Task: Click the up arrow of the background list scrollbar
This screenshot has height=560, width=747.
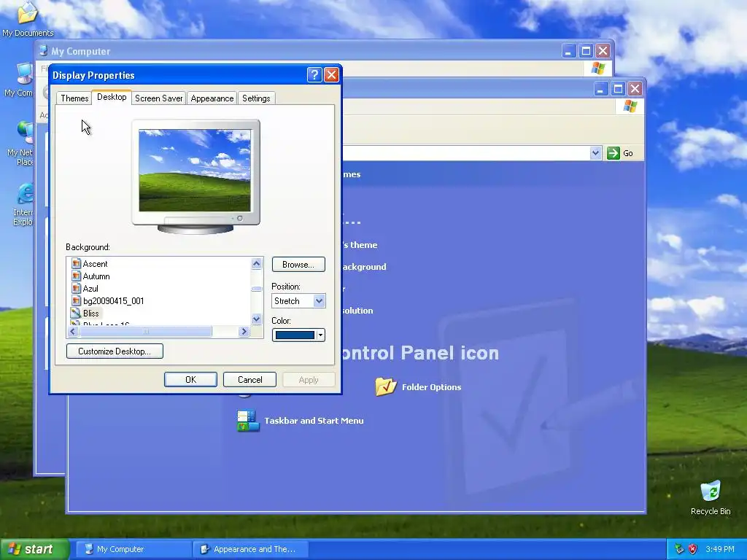Action: click(256, 263)
